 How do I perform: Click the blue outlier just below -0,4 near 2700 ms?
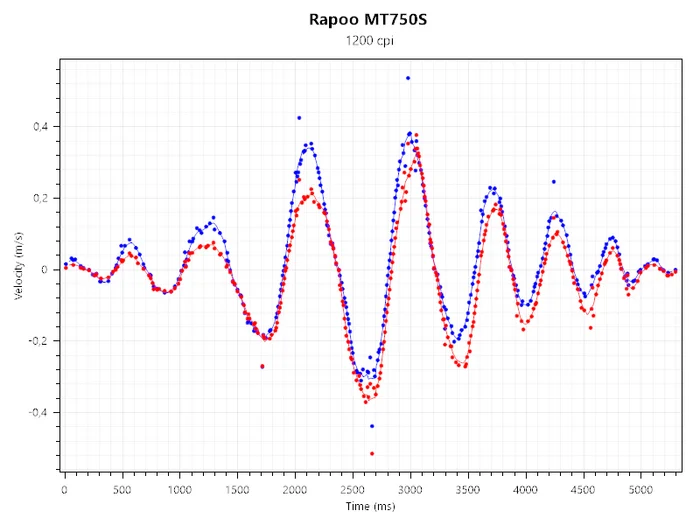coord(372,426)
